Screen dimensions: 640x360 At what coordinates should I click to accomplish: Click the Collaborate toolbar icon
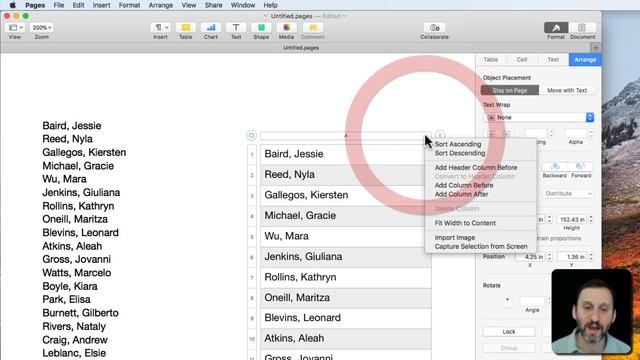[x=435, y=27]
